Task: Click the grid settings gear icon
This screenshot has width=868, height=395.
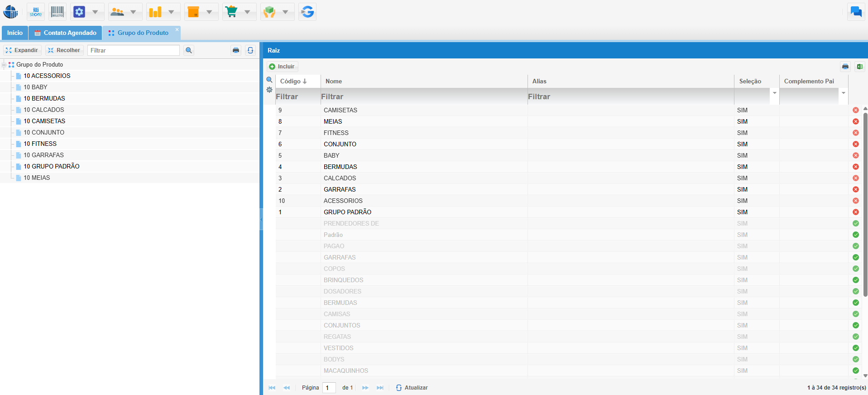Action: pos(269,90)
